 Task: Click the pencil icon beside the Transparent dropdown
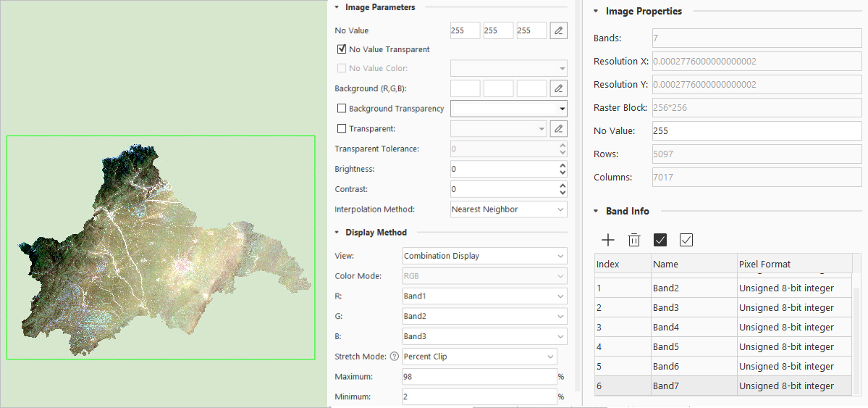[558, 129]
